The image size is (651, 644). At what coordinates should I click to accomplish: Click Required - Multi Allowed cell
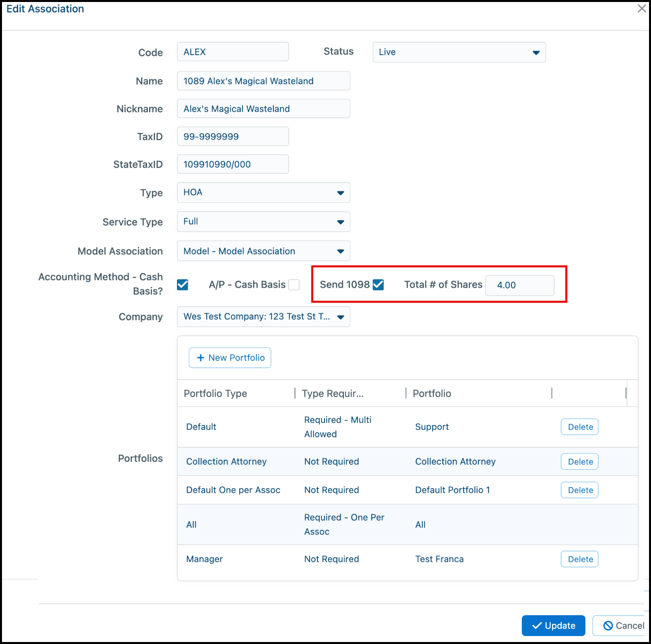point(338,427)
